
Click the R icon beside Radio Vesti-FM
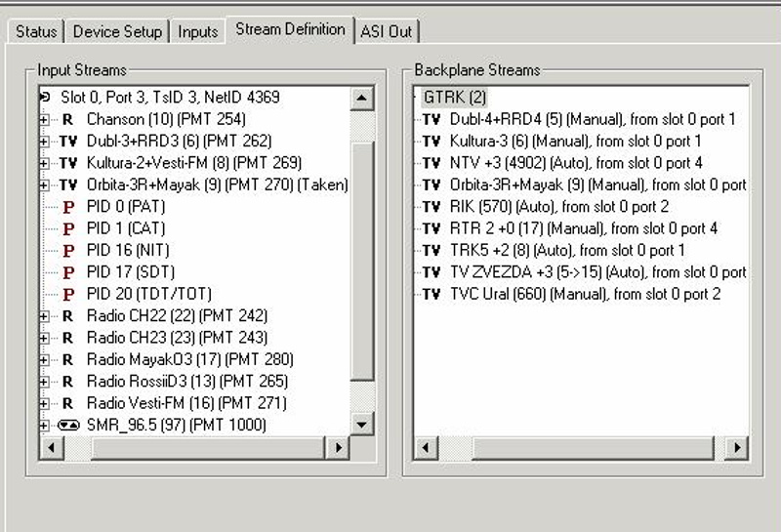(x=67, y=403)
